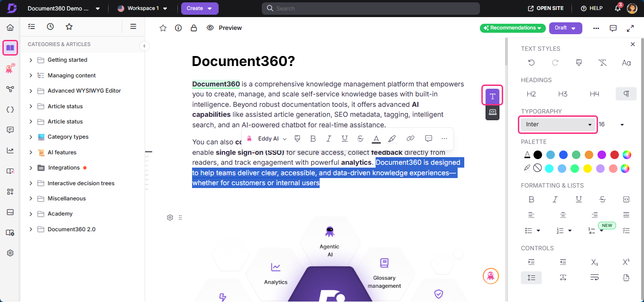Apply italic formatting from the floating toolbar
The image size is (644, 302).
(x=329, y=138)
